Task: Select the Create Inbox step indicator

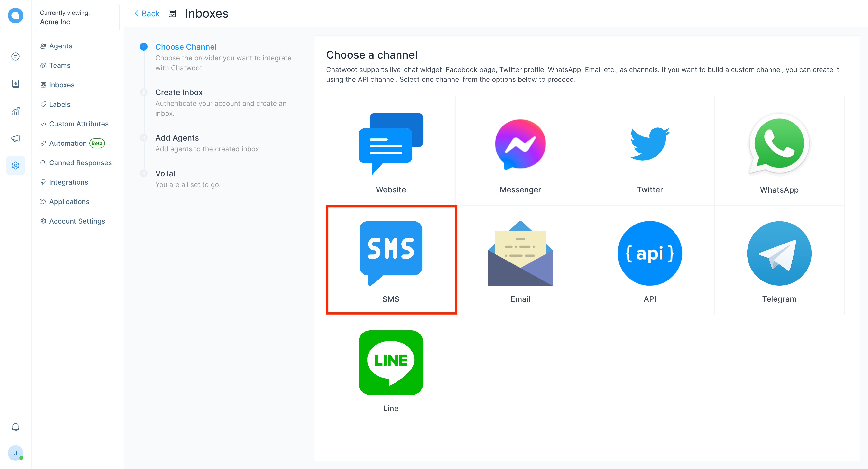Action: coord(144,92)
